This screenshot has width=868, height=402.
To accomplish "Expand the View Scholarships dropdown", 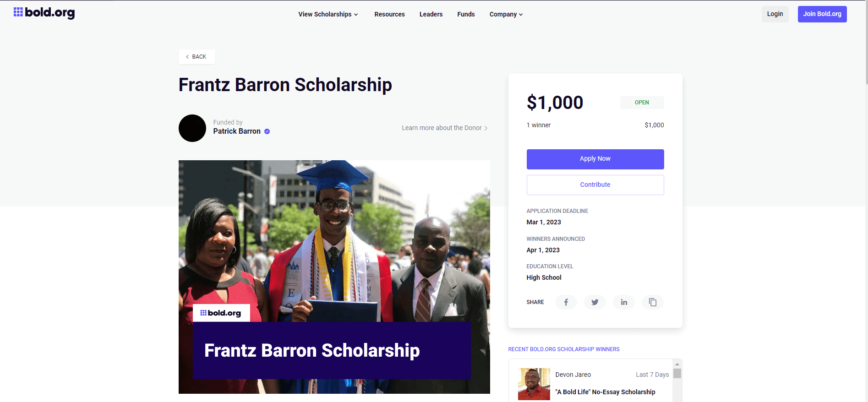I will (328, 14).
